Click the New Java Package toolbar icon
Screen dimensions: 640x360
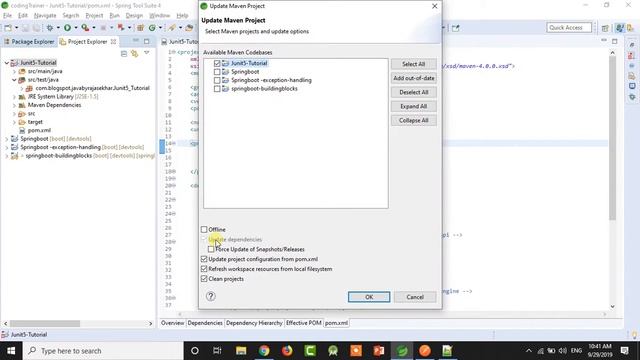(x=140, y=28)
